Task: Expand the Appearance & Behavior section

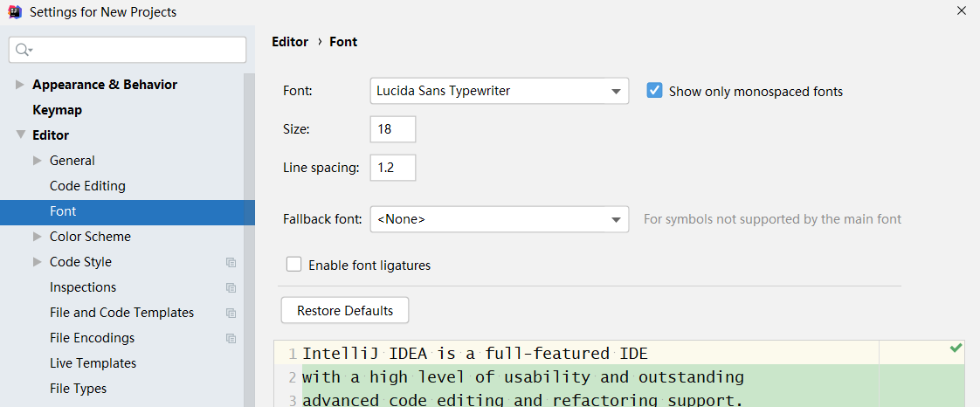Action: pyautogui.click(x=20, y=85)
